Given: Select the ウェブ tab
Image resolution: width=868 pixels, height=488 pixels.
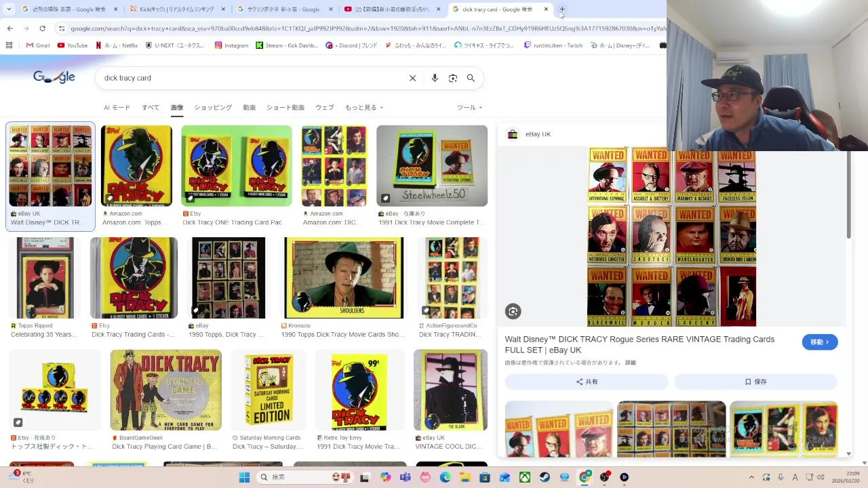Looking at the screenshot, I should point(325,108).
